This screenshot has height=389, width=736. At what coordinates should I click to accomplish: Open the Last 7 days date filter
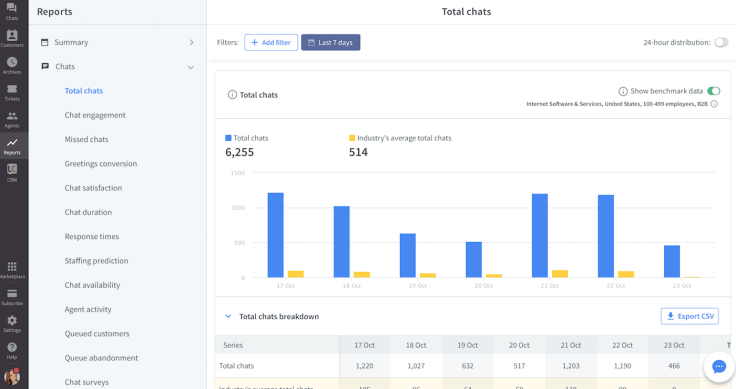[x=330, y=42]
